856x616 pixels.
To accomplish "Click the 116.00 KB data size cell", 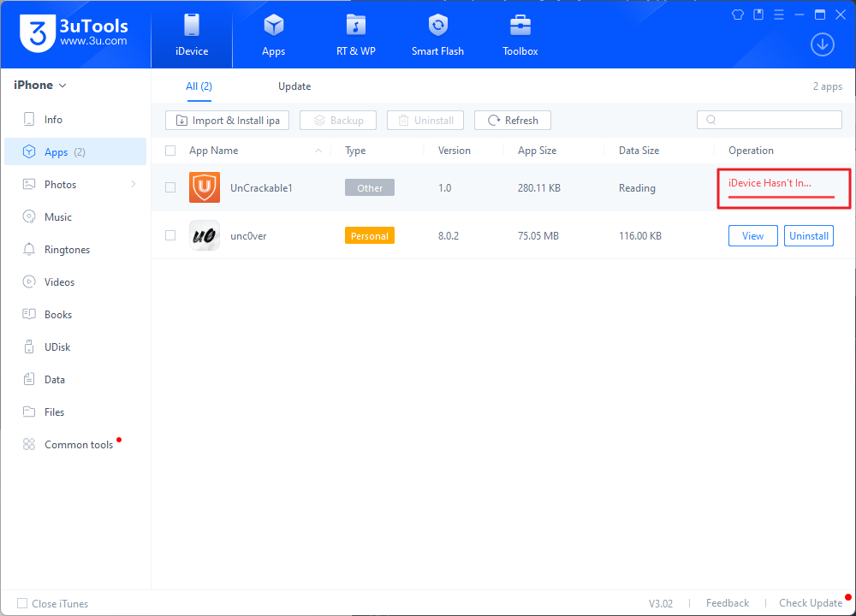I will (639, 236).
